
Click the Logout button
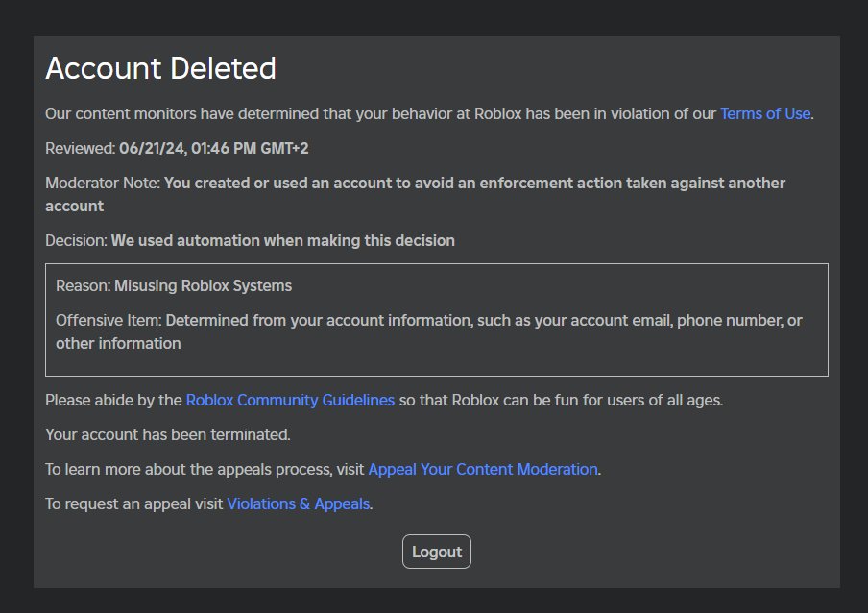point(437,552)
